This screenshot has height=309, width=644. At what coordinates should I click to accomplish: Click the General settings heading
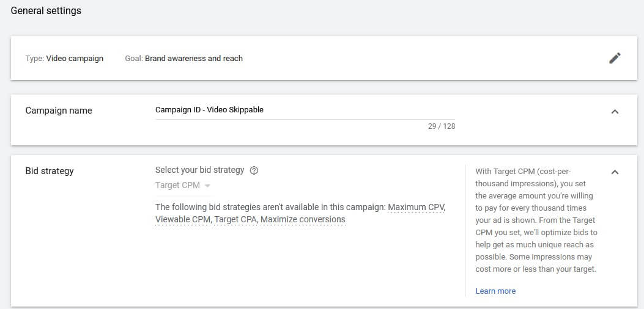point(46,11)
